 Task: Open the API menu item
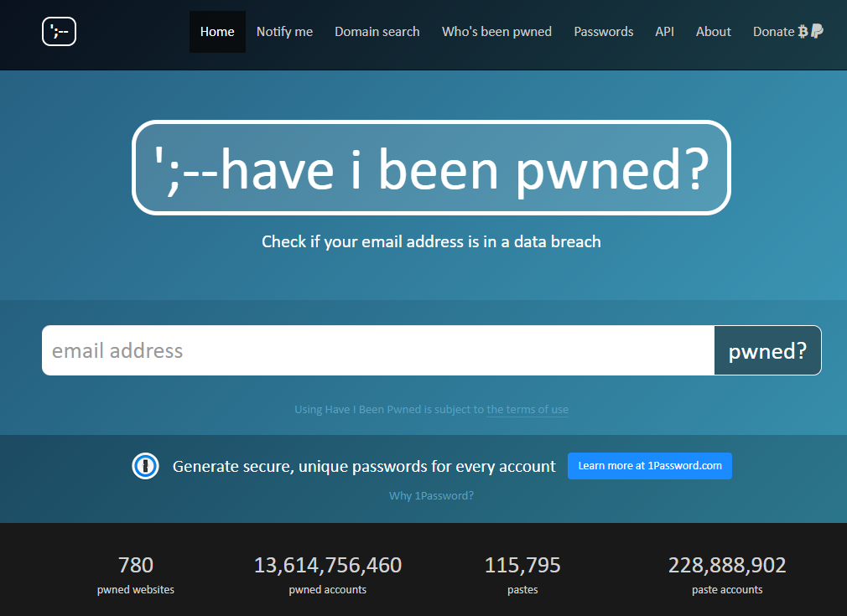[664, 32]
